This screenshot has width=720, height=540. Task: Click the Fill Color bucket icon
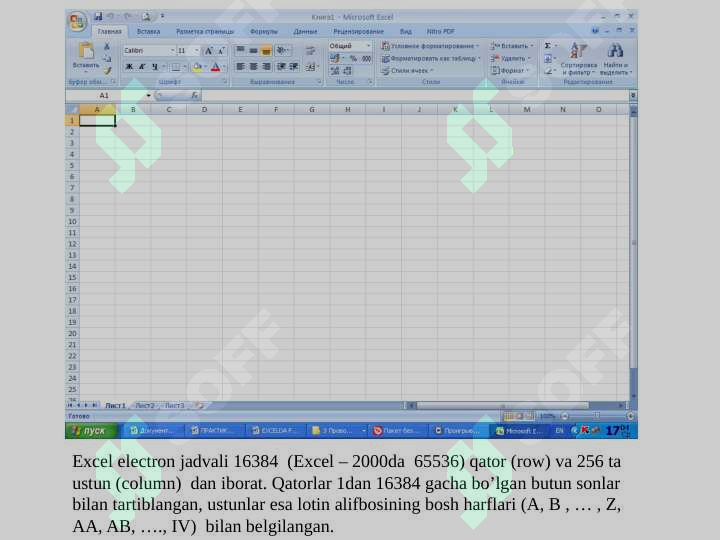pos(197,67)
